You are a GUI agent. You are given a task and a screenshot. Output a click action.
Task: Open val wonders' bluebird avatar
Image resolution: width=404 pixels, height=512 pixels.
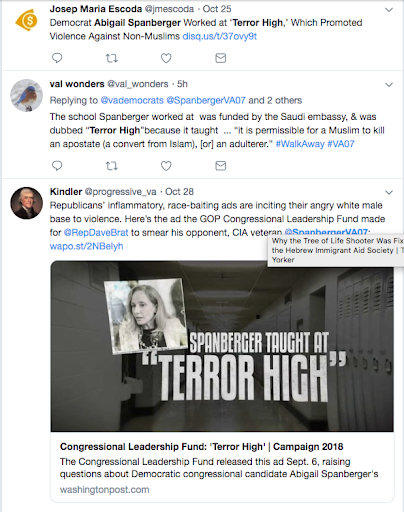click(27, 95)
